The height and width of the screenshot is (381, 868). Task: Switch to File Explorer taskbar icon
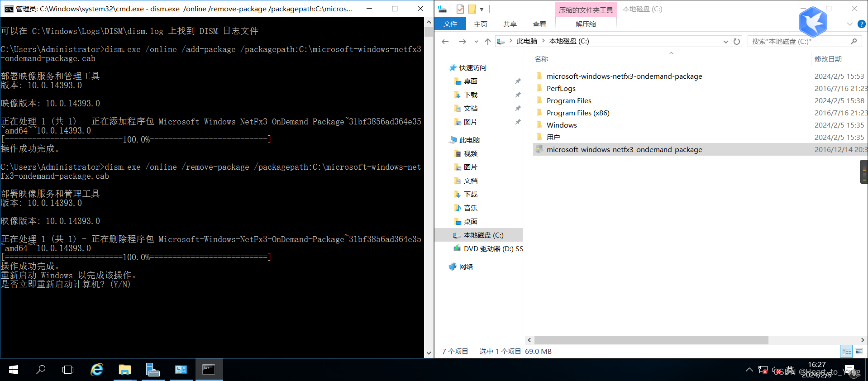point(124,370)
